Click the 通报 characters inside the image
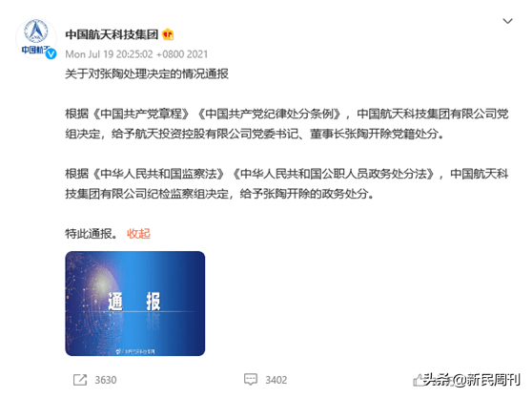This screenshot has width=532, height=398. click(x=134, y=302)
